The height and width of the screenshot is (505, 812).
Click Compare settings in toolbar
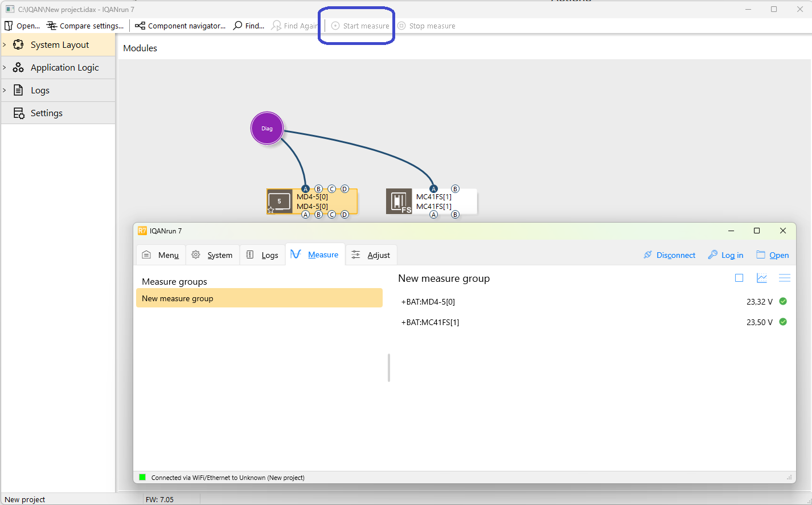click(85, 26)
